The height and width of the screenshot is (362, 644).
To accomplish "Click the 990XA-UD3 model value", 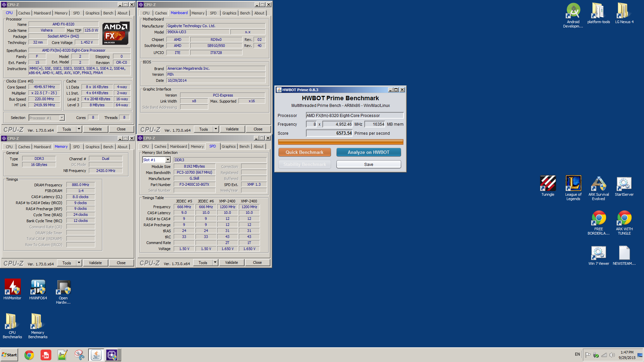I will [x=198, y=32].
